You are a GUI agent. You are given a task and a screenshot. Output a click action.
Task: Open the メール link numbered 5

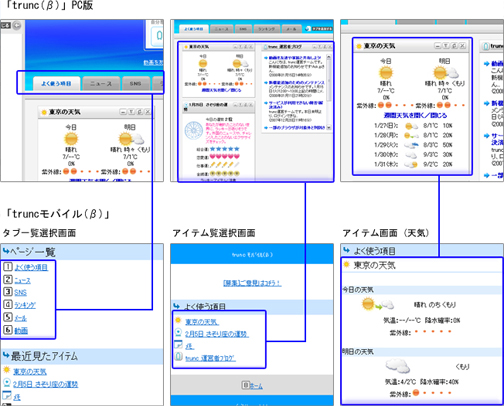[x=20, y=318]
